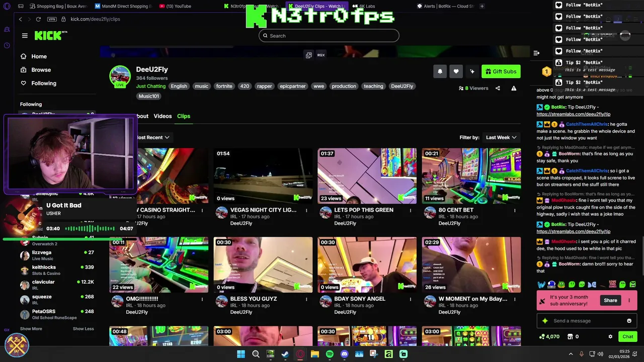
Task: Open options for 80 CENT BET clip
Action: [515, 210]
